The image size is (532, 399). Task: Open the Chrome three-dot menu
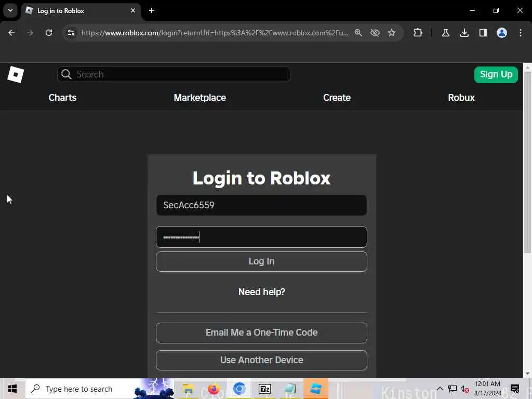[521, 33]
